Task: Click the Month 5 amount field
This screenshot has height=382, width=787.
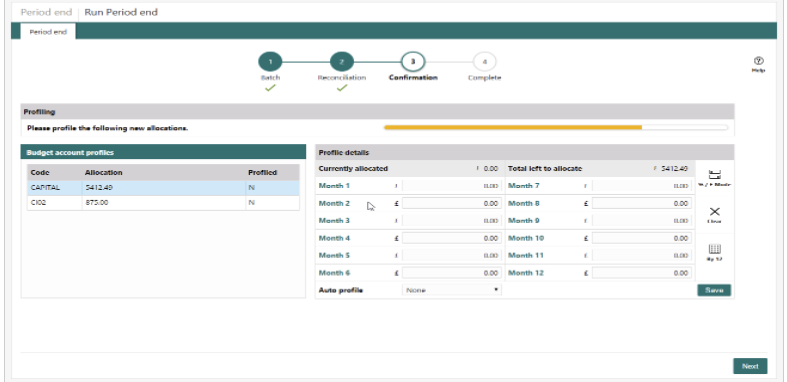Action: coord(451,256)
